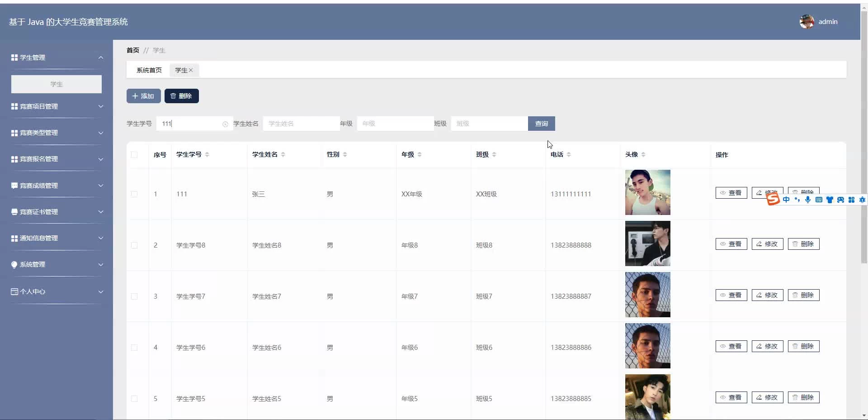Switch to the 系统首页 tab

[x=149, y=70]
